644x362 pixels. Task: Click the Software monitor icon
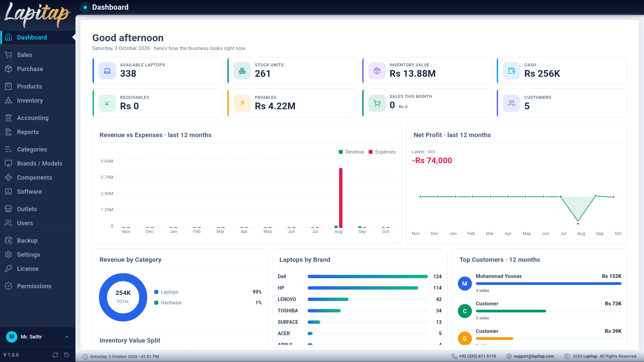[x=8, y=191]
